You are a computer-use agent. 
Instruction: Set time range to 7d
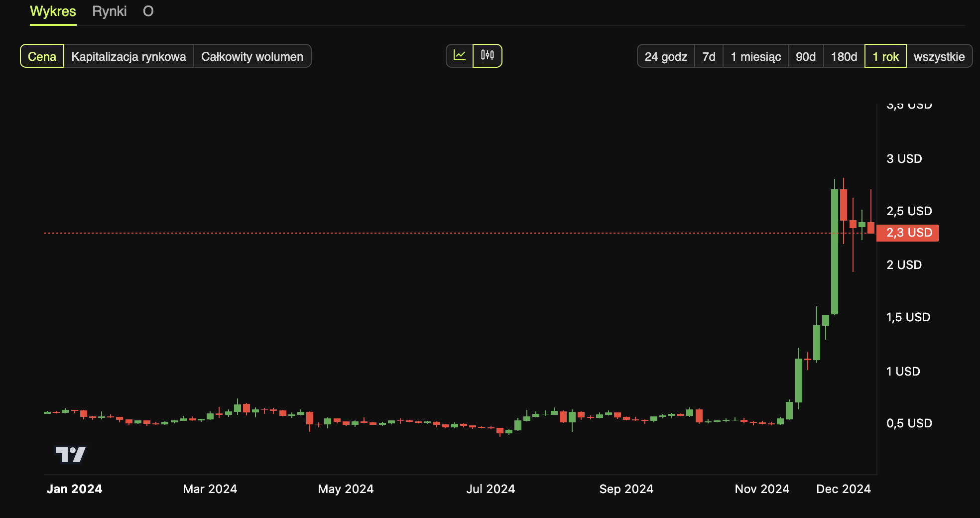pos(708,56)
